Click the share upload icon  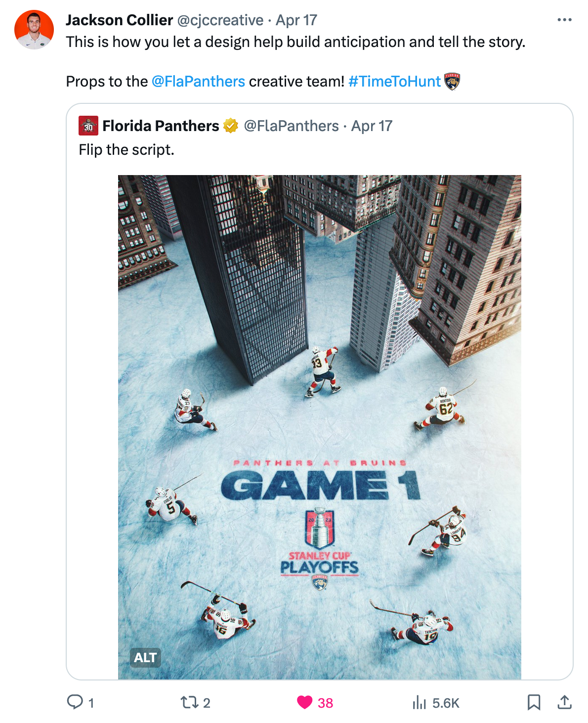coord(564,702)
